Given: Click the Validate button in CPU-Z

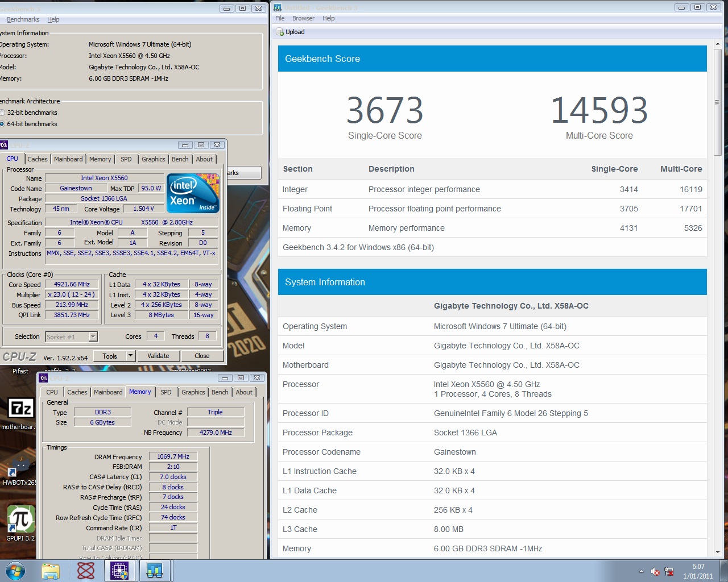Looking at the screenshot, I should pos(158,356).
